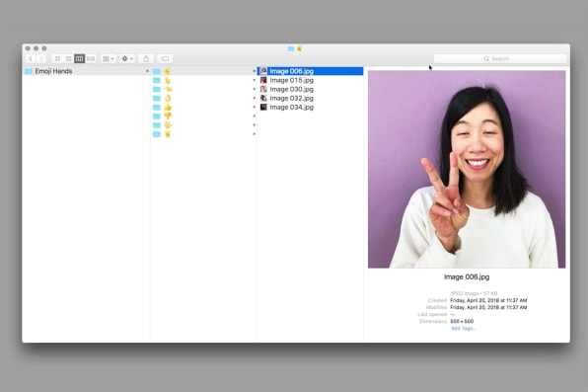Click in the Search field
Viewport: 588px width, 392px height.
point(500,58)
